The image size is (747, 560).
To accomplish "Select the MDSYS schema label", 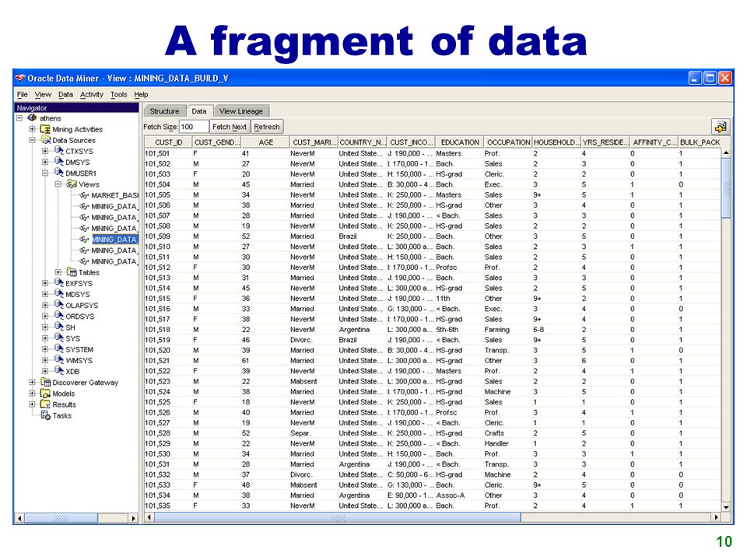I will (x=78, y=294).
